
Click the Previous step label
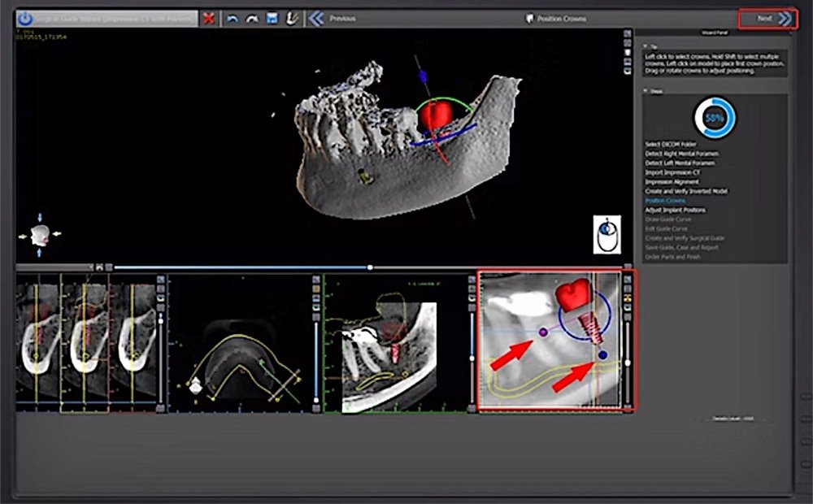click(x=343, y=19)
